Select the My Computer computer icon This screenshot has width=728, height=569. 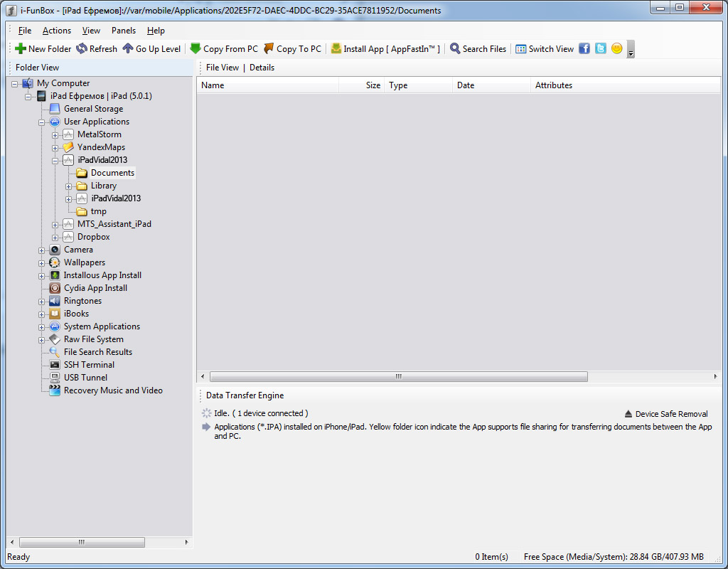[28, 83]
